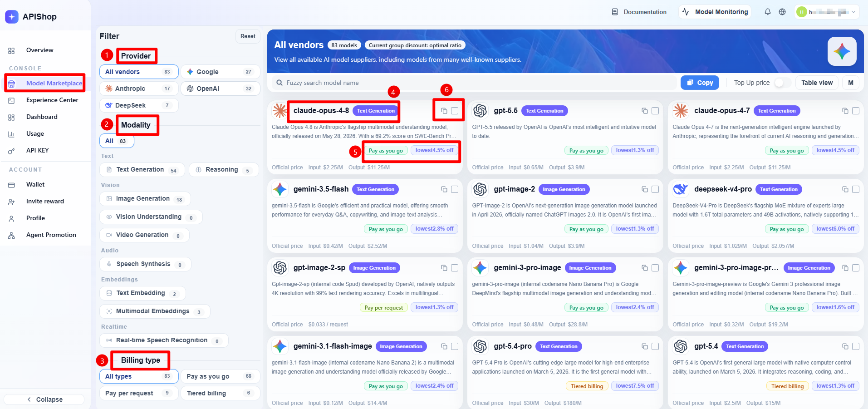Toggle the Top Up price switch
The image size is (868, 409).
tap(782, 83)
